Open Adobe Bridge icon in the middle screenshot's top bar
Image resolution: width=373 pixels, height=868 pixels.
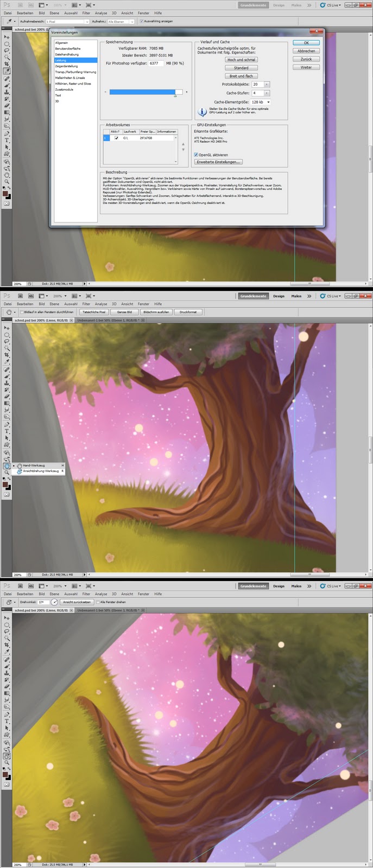[19, 296]
